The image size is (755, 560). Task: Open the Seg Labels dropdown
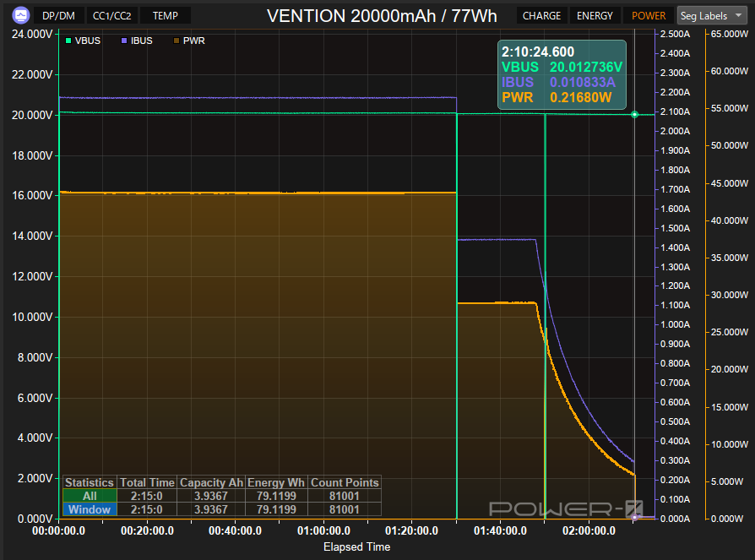pyautogui.click(x=712, y=15)
